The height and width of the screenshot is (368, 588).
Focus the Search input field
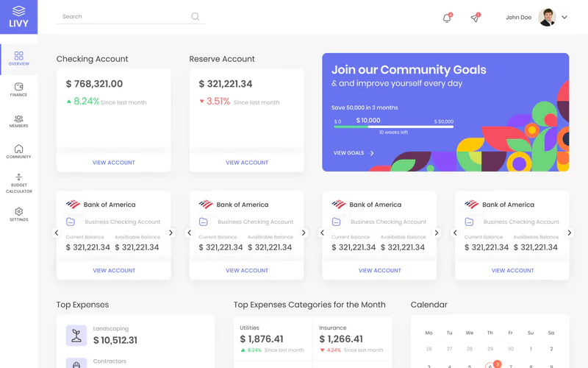131,16
